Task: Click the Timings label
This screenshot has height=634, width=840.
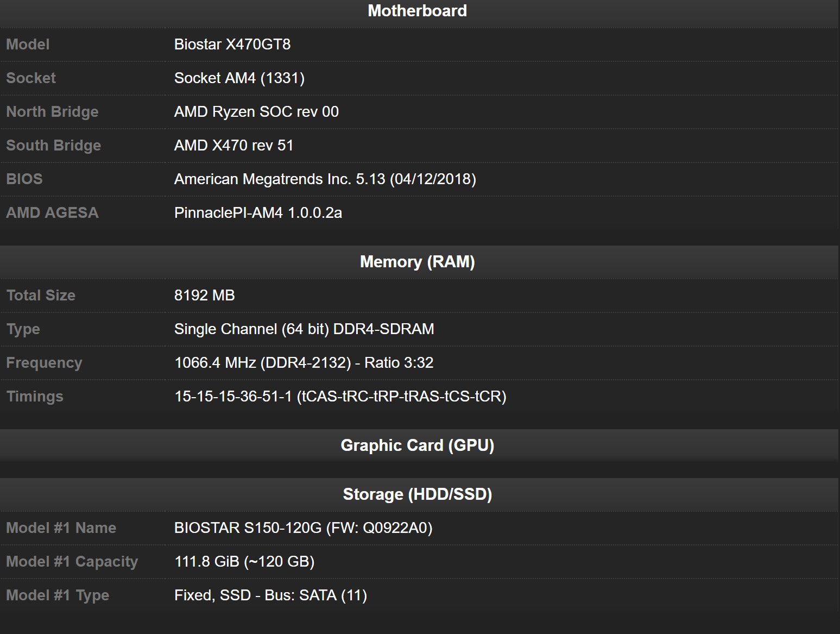Action: [x=35, y=397]
